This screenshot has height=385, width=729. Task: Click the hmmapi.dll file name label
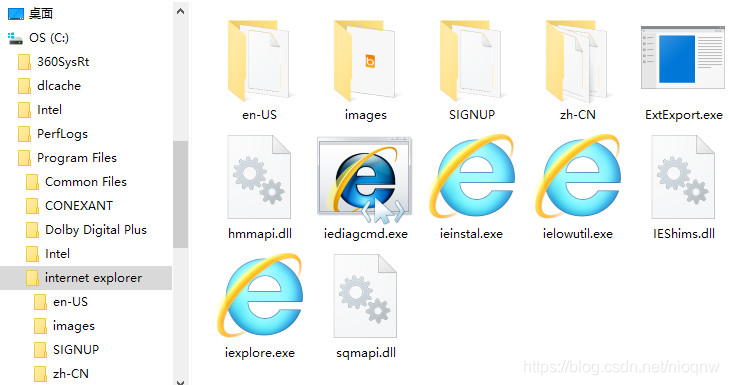[x=260, y=234]
